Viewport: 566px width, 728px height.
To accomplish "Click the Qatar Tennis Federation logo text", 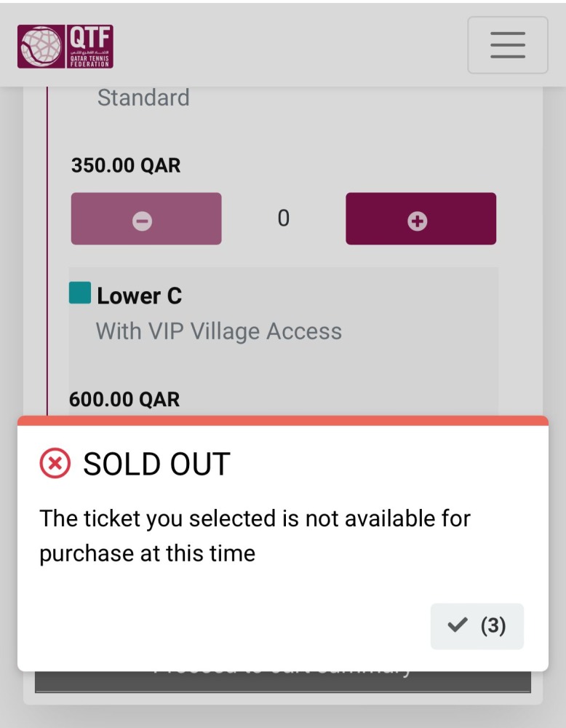I will (90, 47).
